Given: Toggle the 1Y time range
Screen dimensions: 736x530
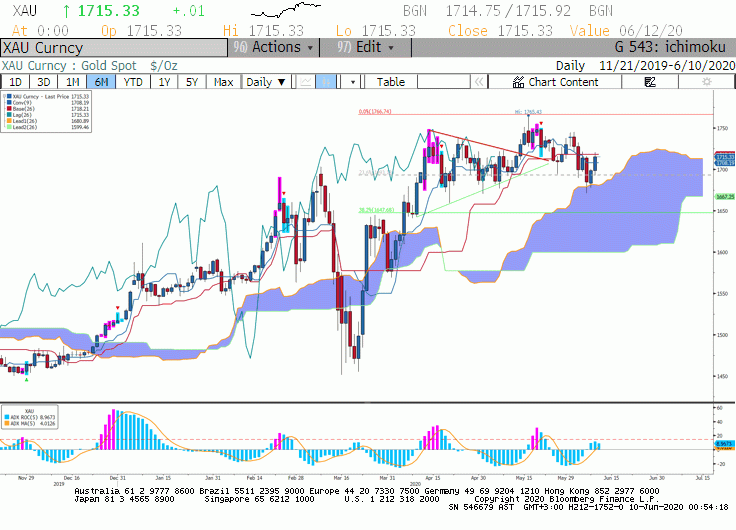Looking at the screenshot, I should (164, 82).
